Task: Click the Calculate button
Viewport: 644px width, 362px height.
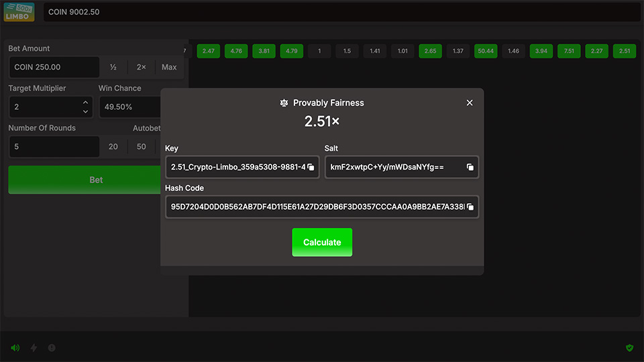Action: tap(322, 242)
